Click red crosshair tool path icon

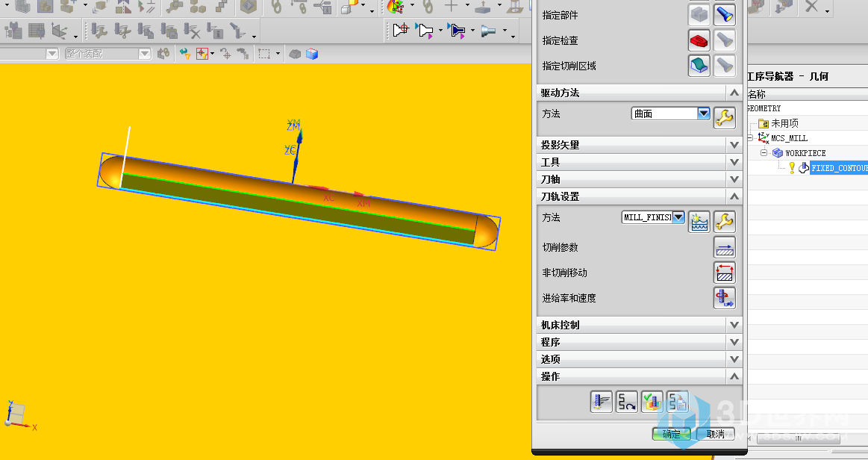point(400,30)
